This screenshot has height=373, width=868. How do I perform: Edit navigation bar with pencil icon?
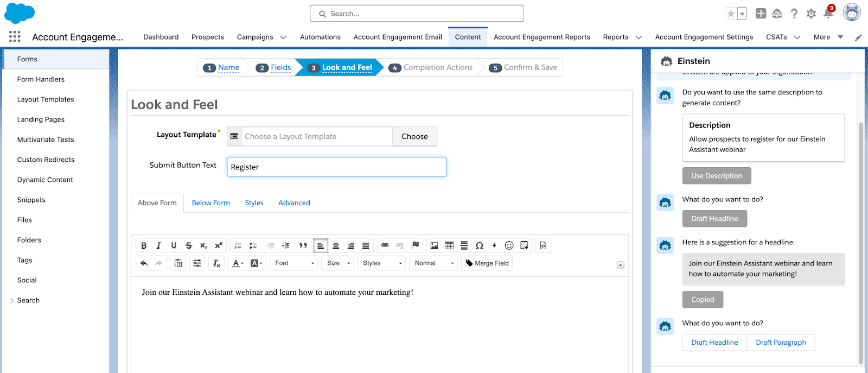(858, 37)
